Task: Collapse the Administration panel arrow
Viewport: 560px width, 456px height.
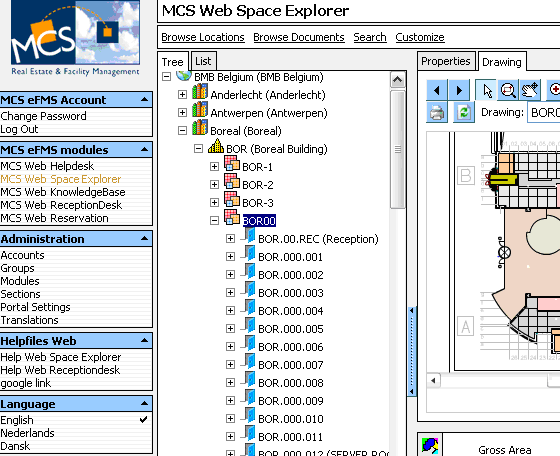Action: pos(145,239)
